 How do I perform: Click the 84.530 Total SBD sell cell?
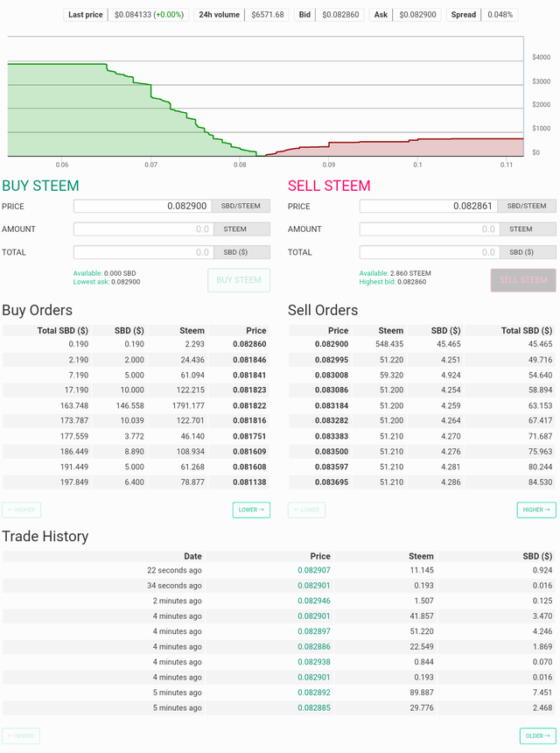click(x=540, y=482)
